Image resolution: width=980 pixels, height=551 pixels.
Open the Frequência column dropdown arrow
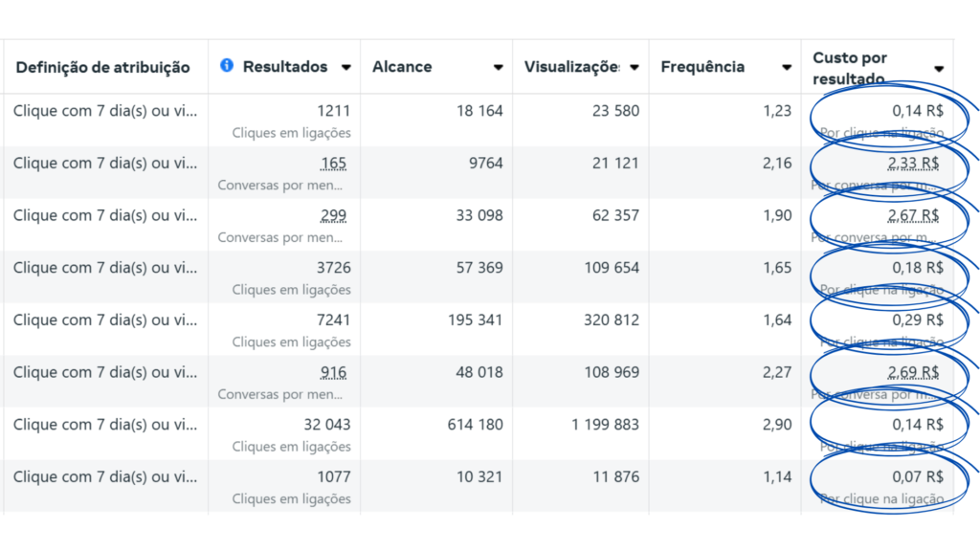786,67
